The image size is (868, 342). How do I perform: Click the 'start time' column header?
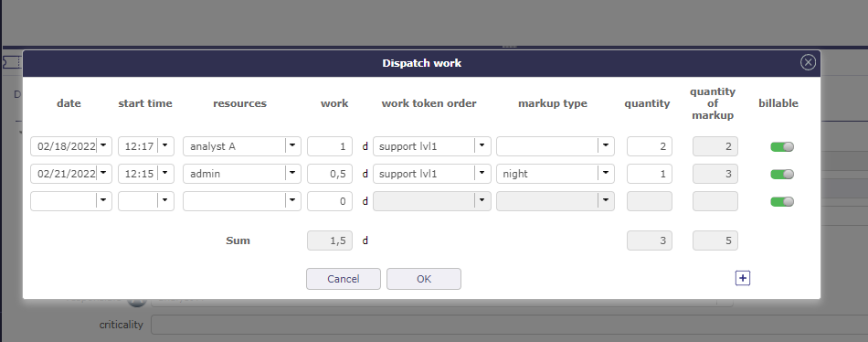click(145, 103)
